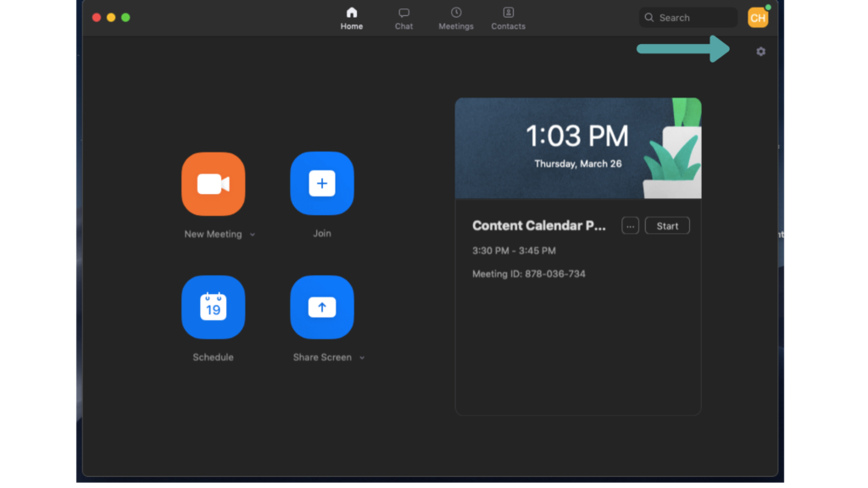Viewport: 868px width, 488px height.
Task: Open the three-dot menu for the upcoming meeting
Action: point(630,225)
